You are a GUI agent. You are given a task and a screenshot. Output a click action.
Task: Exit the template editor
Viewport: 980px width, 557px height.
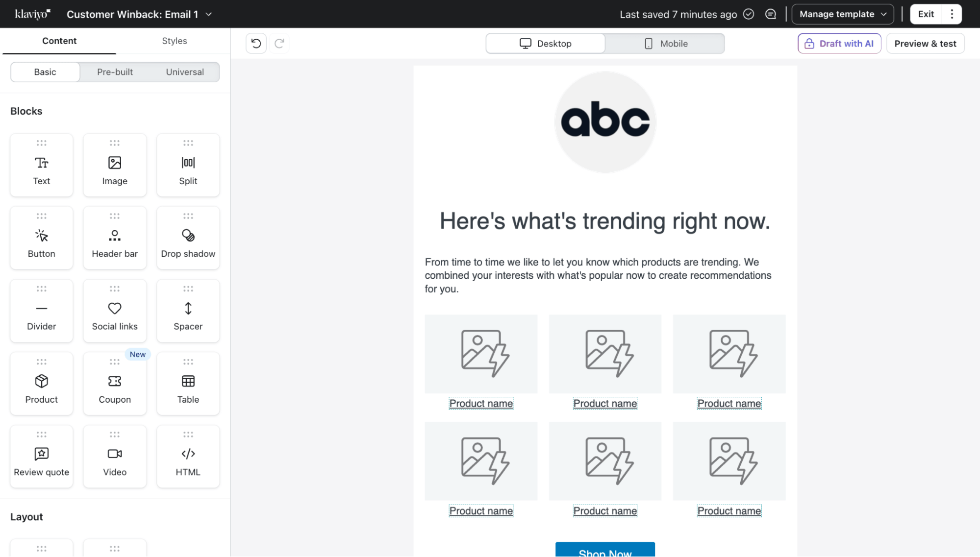[x=926, y=14]
